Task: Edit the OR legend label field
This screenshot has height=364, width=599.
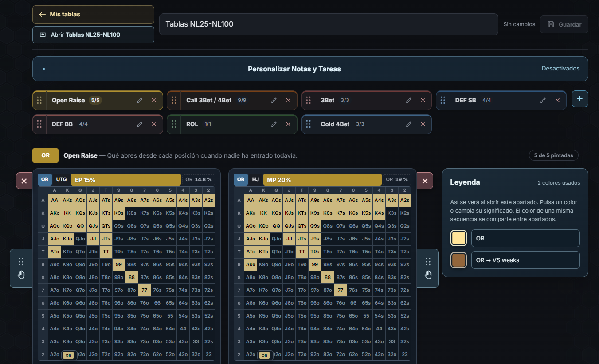Action: [x=525, y=238]
